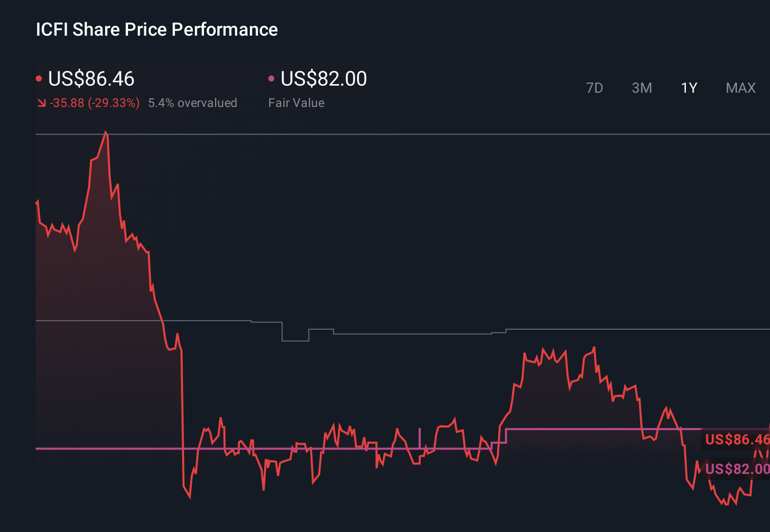
Task: Select the 1Y time range
Action: (688, 88)
